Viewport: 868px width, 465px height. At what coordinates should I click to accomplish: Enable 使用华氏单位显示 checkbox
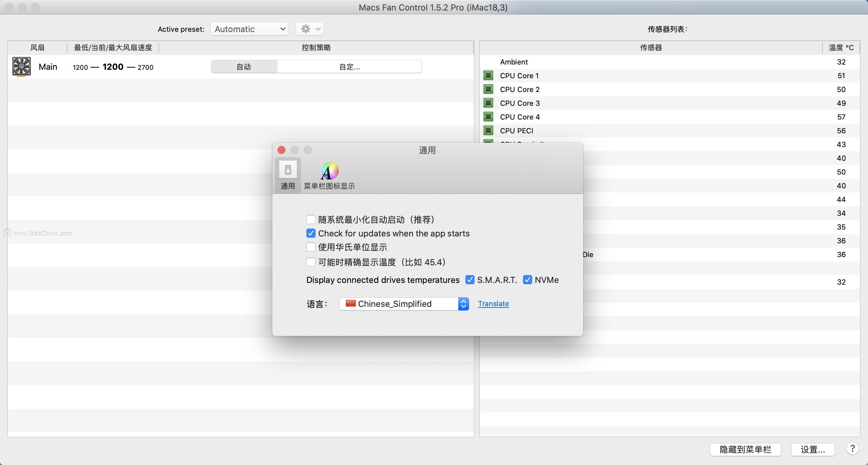[311, 247]
